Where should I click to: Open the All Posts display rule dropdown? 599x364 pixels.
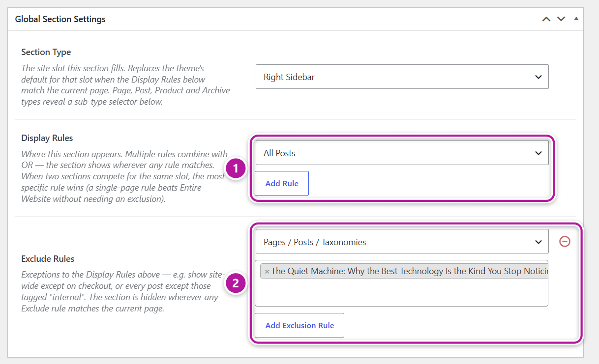coord(402,153)
